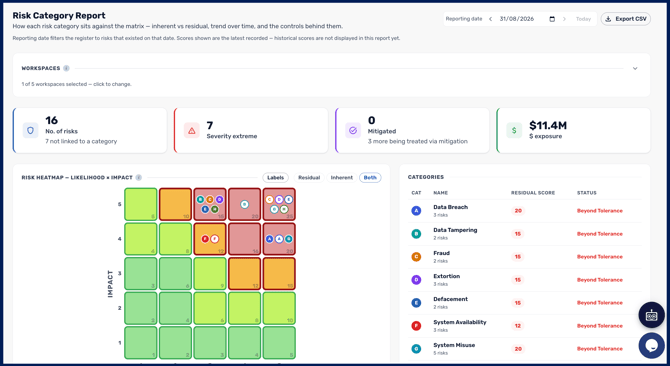The image size is (670, 366).
Task: Click the C category icon for Fraud
Action: (416, 257)
